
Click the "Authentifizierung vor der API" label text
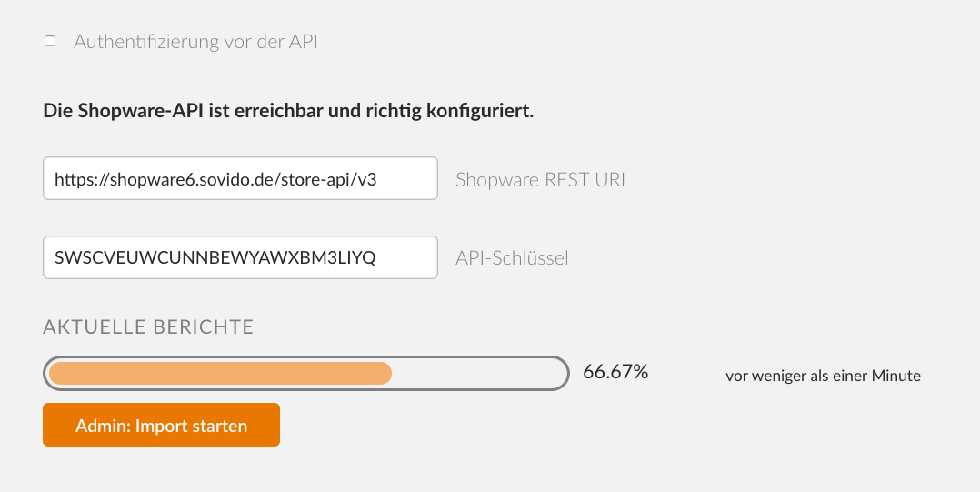pos(195,41)
